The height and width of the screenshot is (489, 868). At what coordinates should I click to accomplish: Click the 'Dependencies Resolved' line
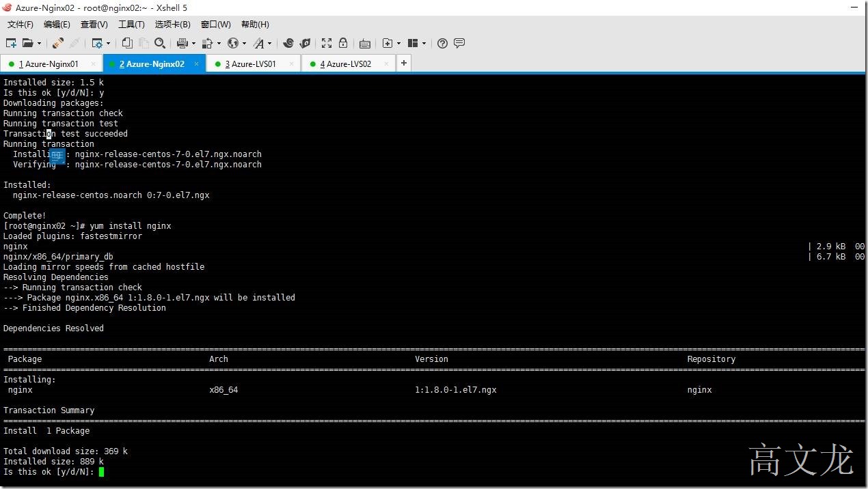(54, 329)
